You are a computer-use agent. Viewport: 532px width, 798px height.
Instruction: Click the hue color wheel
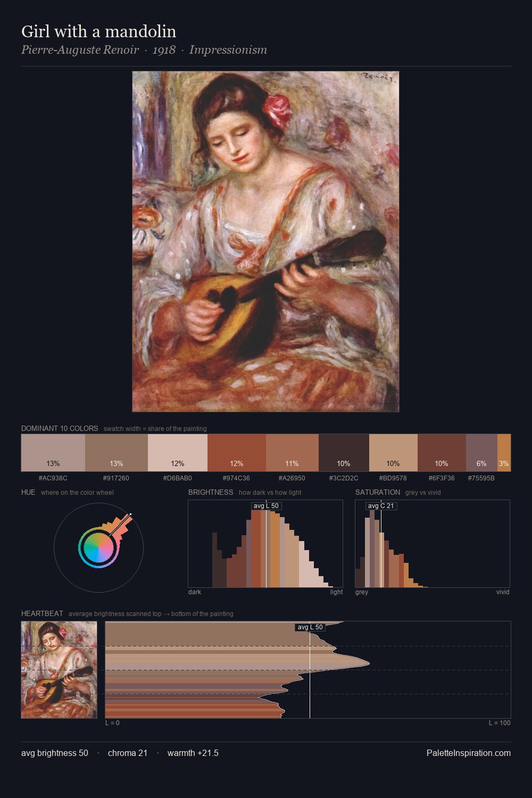tap(98, 547)
